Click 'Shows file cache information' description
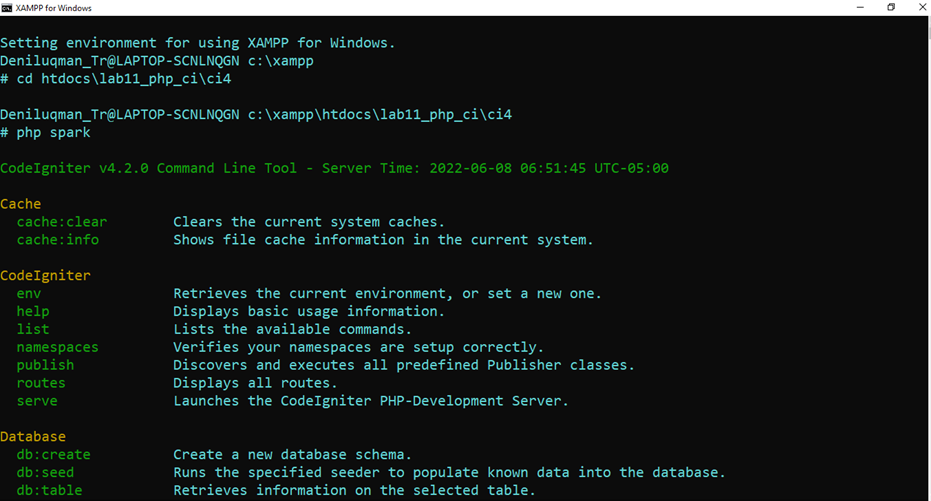This screenshot has width=931, height=501. coord(383,239)
